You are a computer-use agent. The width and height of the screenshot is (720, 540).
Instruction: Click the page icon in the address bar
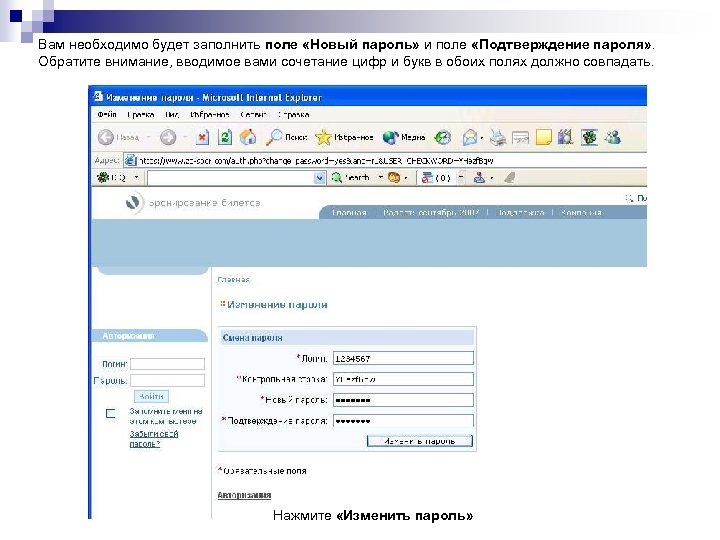tap(131, 160)
